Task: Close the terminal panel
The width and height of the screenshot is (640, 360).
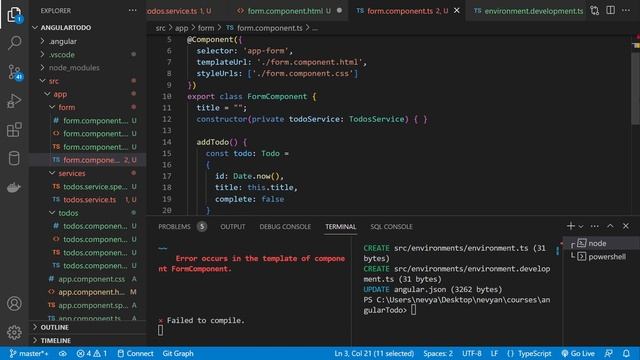Action: point(626,226)
